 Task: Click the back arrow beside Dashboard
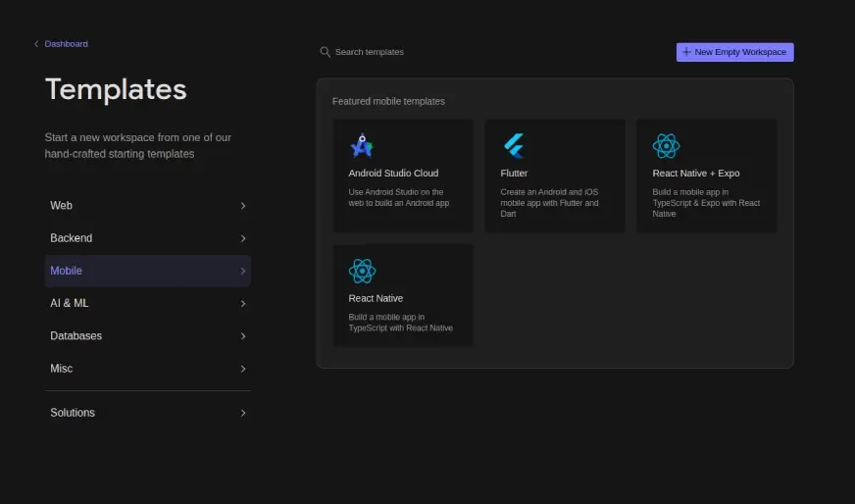tap(37, 44)
